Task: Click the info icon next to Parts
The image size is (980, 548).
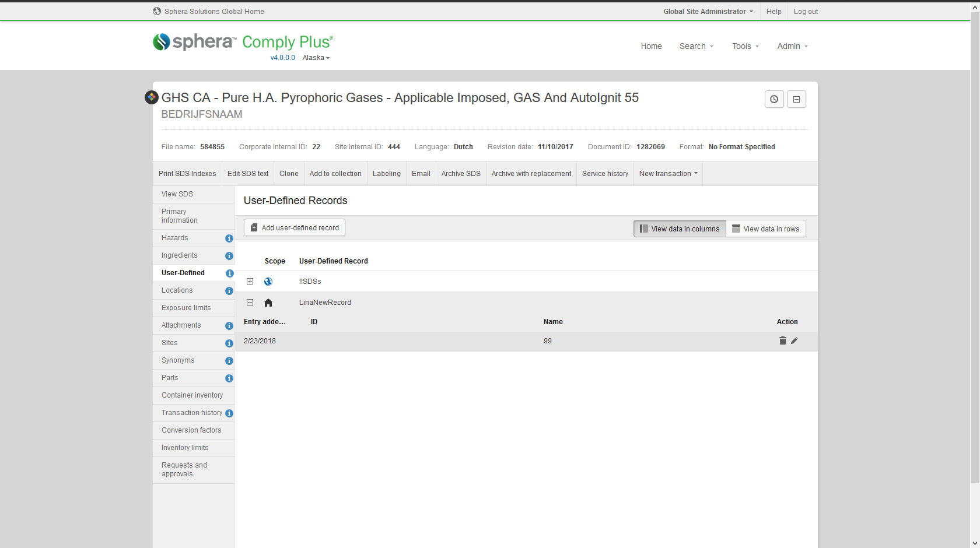Action: (x=229, y=378)
